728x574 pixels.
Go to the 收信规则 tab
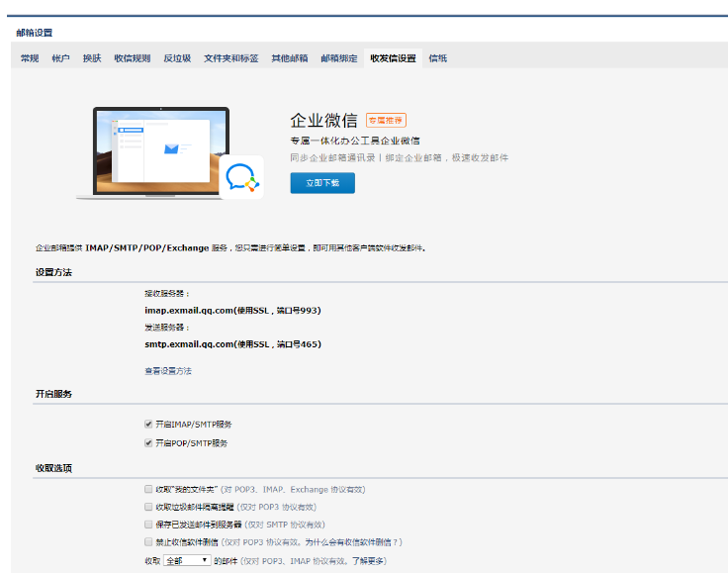coord(132,58)
